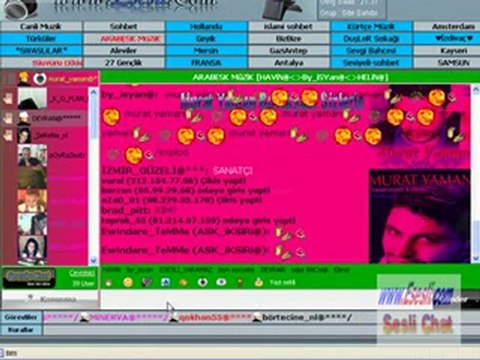Switch to Mersin room tab
Viewport: 480px width, 360px height.
(206, 51)
